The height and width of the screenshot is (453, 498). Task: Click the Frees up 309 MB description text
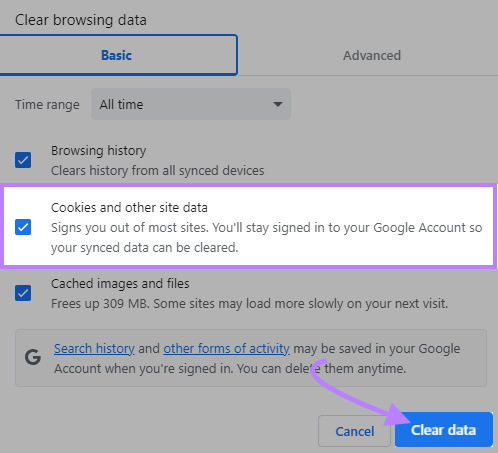(x=249, y=304)
